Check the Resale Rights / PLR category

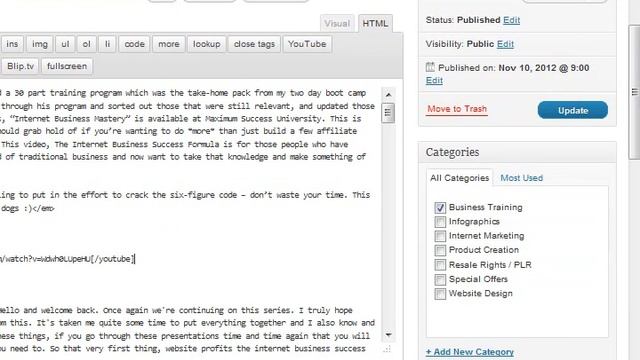[x=440, y=265]
